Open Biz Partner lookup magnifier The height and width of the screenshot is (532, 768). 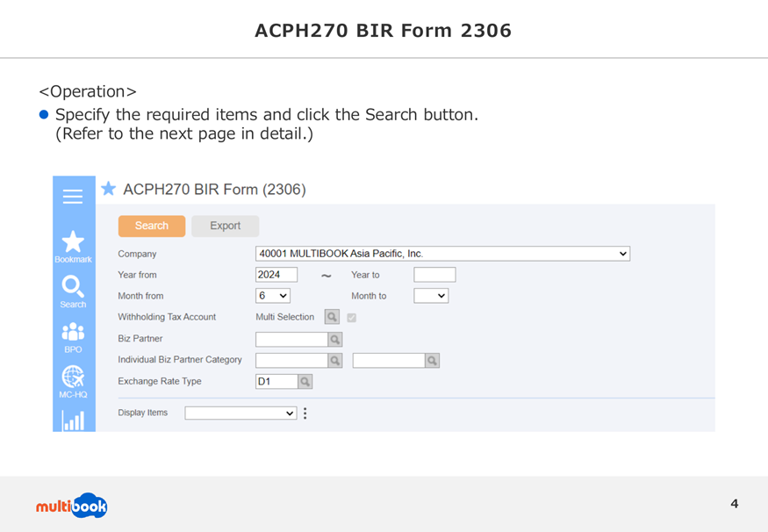(x=335, y=339)
